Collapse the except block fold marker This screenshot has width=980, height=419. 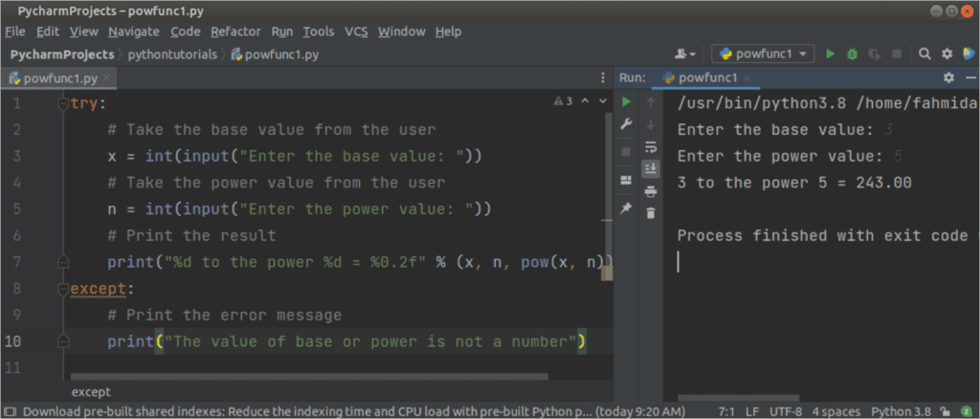tap(62, 289)
